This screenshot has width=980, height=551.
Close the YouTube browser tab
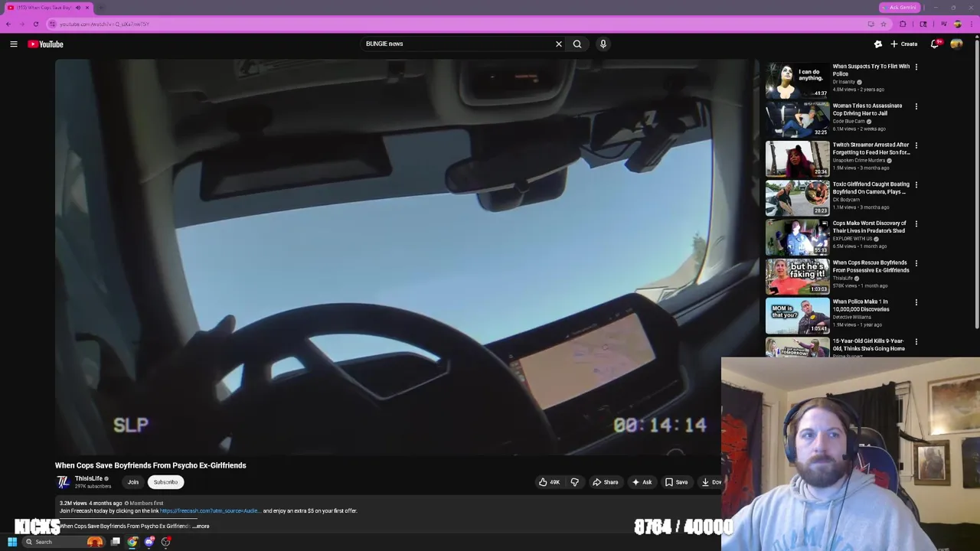pyautogui.click(x=87, y=8)
